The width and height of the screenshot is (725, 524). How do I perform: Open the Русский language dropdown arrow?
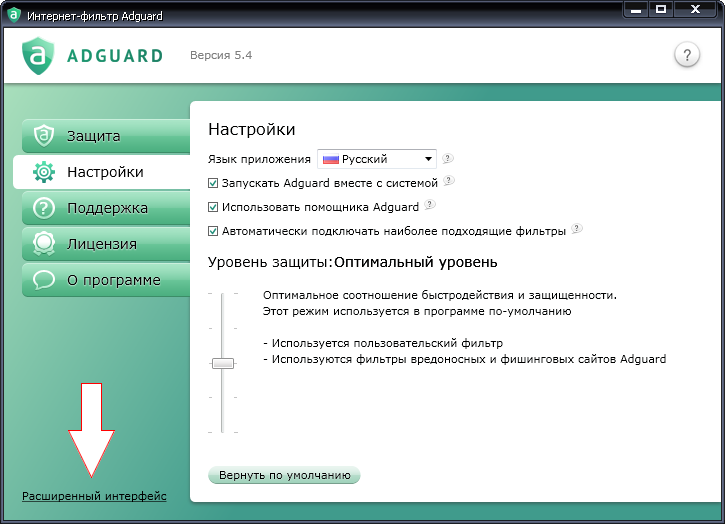pyautogui.click(x=428, y=159)
